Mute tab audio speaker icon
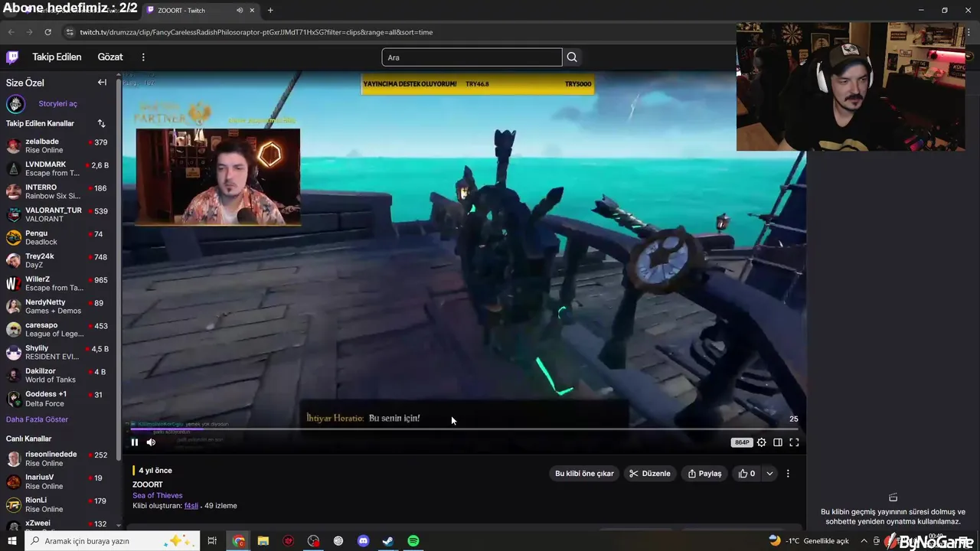Screen dimensions: 980x551 (240, 10)
